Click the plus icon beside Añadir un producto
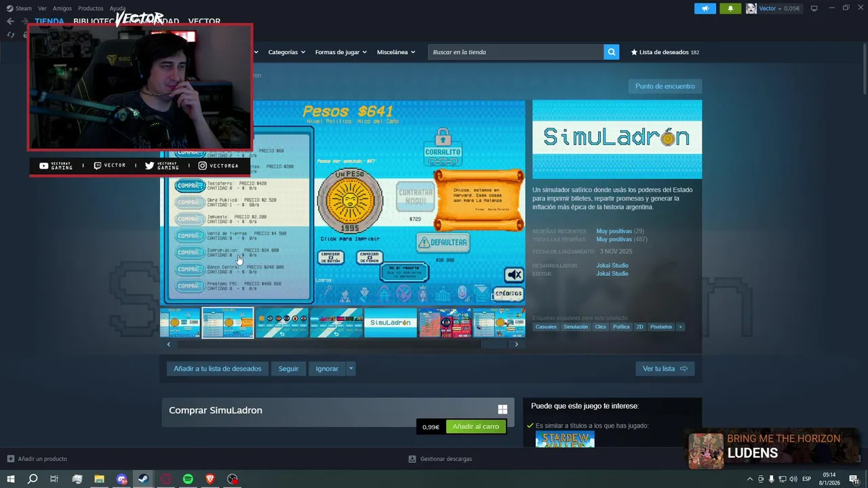868x488 pixels. coord(10,459)
